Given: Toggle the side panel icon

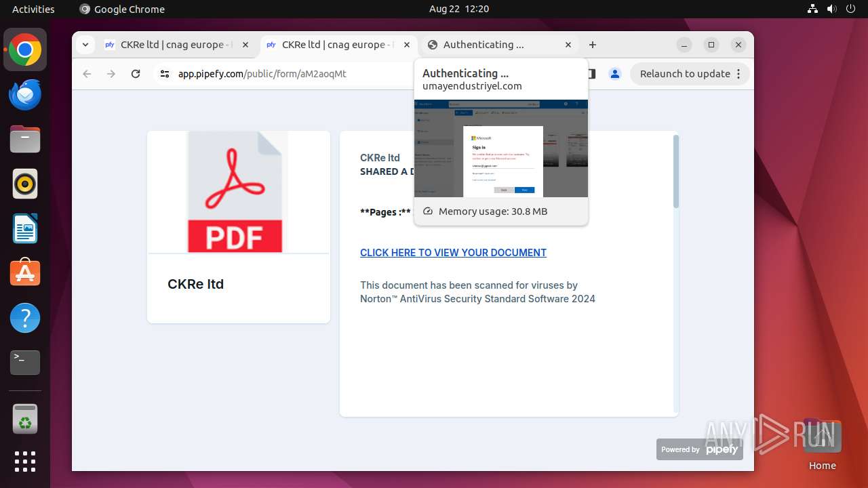Looking at the screenshot, I should [591, 74].
